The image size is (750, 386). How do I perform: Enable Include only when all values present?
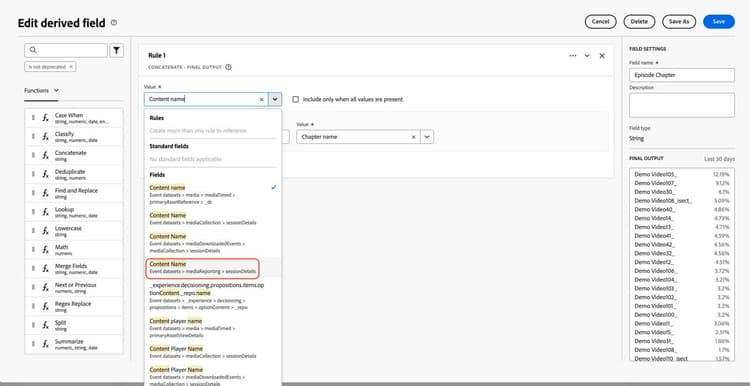point(296,99)
